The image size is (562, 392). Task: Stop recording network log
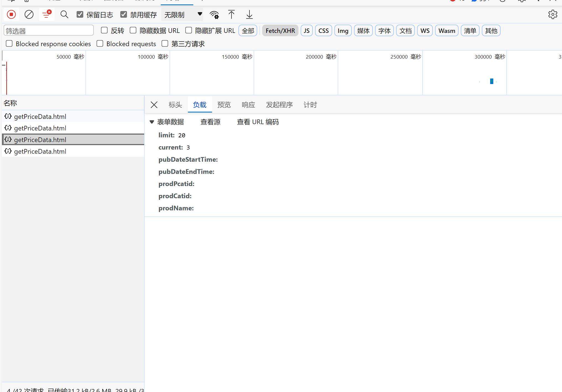click(x=11, y=15)
